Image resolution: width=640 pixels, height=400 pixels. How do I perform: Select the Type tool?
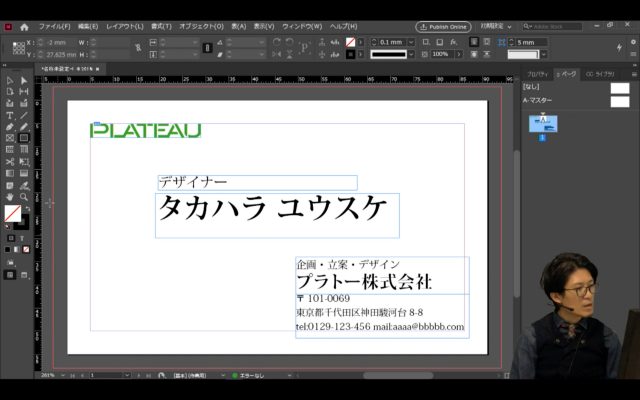click(x=10, y=116)
